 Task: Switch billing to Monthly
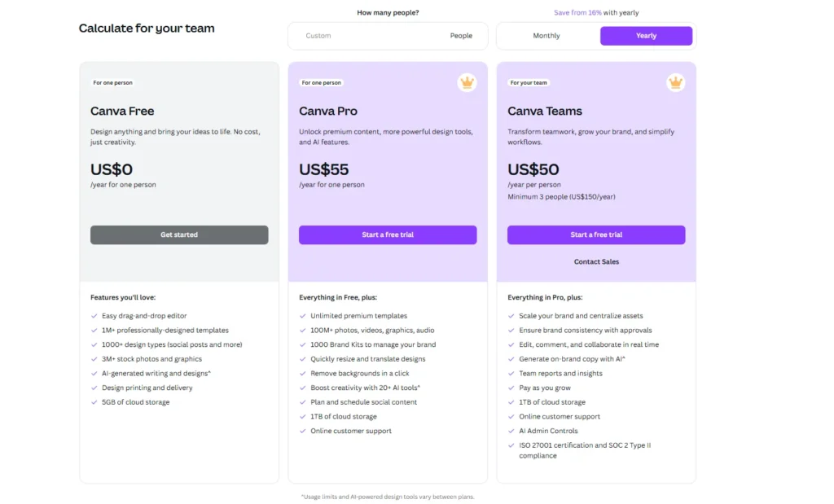coord(546,36)
